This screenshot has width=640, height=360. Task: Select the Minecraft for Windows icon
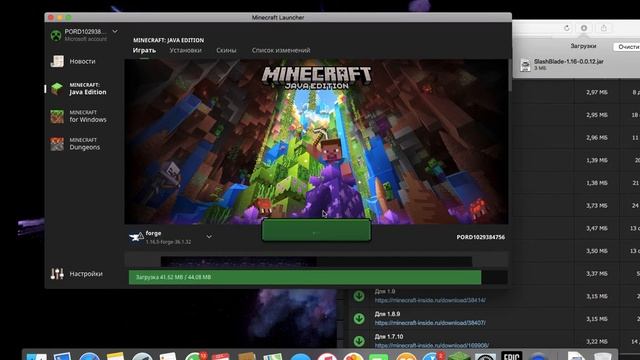coord(57,116)
